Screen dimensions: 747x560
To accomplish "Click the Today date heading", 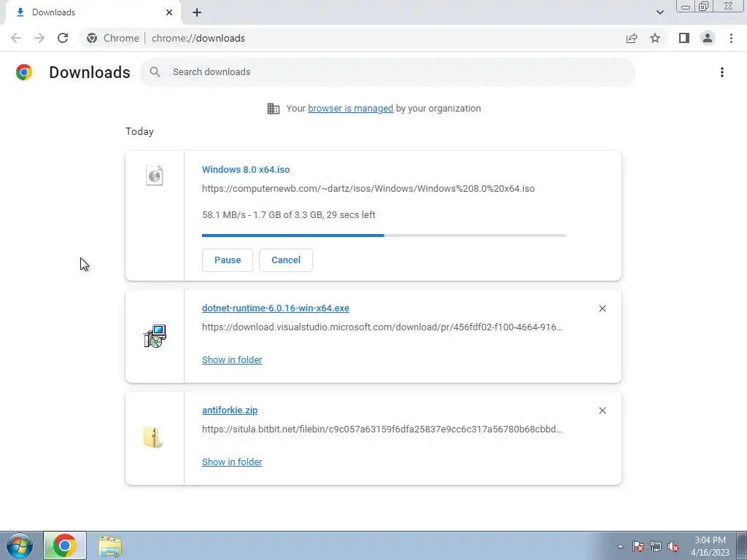I will click(139, 131).
